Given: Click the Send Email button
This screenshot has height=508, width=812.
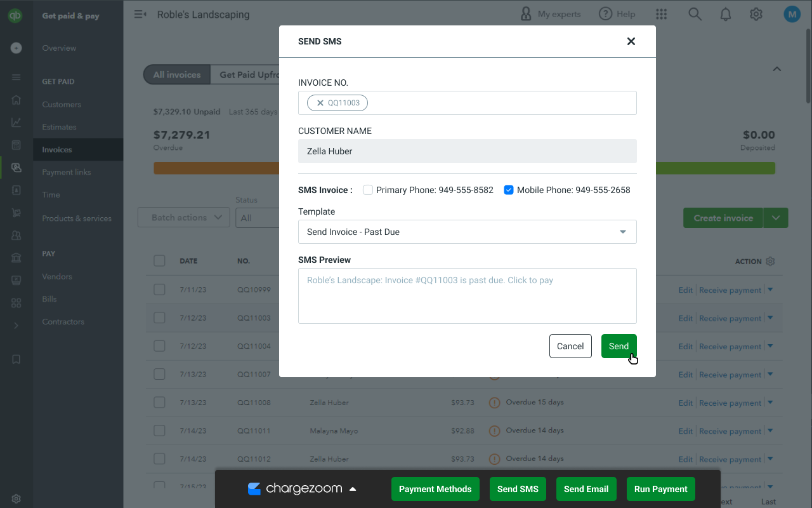Looking at the screenshot, I should click(x=586, y=489).
